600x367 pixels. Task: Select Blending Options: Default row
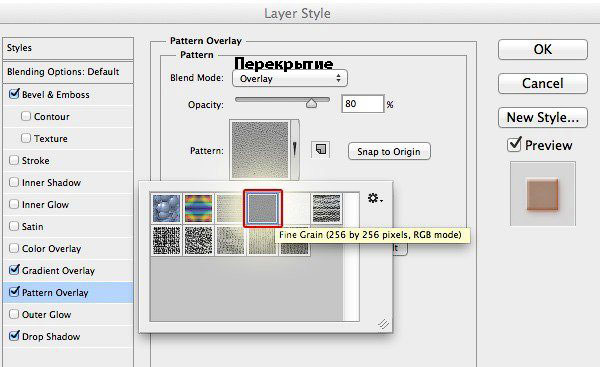[x=68, y=72]
